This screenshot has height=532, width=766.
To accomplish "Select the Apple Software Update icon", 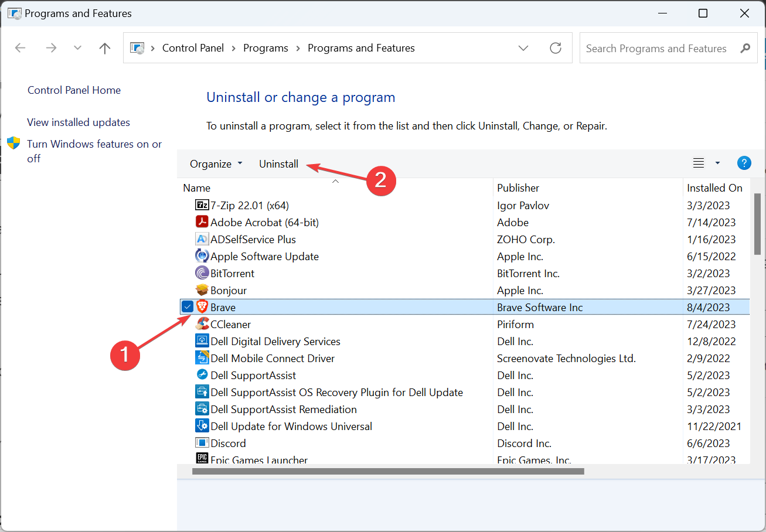I will point(201,256).
